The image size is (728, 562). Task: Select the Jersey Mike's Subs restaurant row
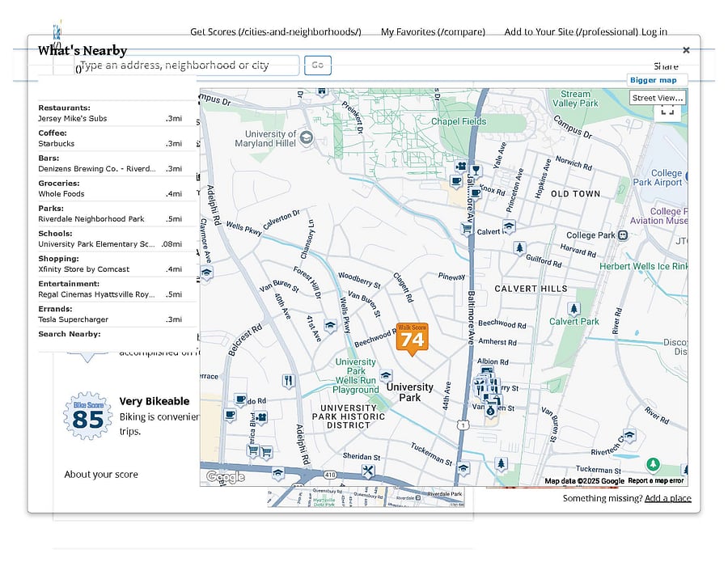pos(111,118)
